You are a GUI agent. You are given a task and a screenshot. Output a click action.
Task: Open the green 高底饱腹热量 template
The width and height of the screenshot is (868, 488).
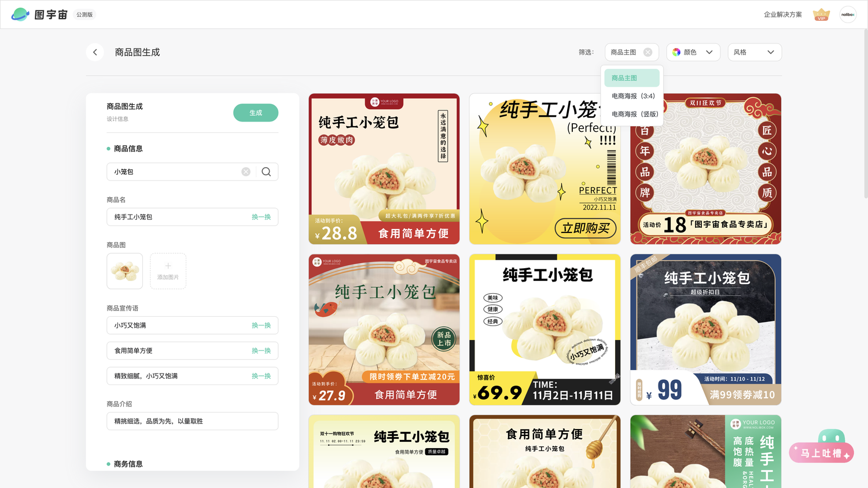pyautogui.click(x=706, y=452)
